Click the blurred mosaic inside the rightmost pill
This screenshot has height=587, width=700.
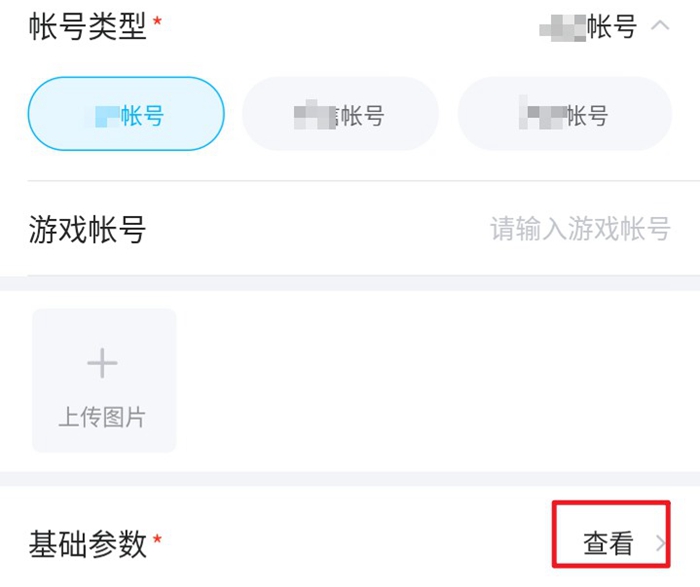[x=541, y=114]
